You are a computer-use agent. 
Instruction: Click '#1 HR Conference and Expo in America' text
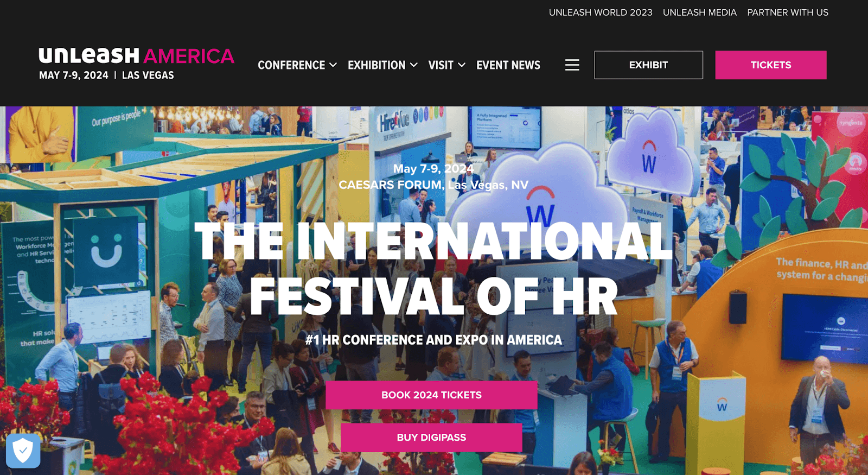pyautogui.click(x=433, y=340)
